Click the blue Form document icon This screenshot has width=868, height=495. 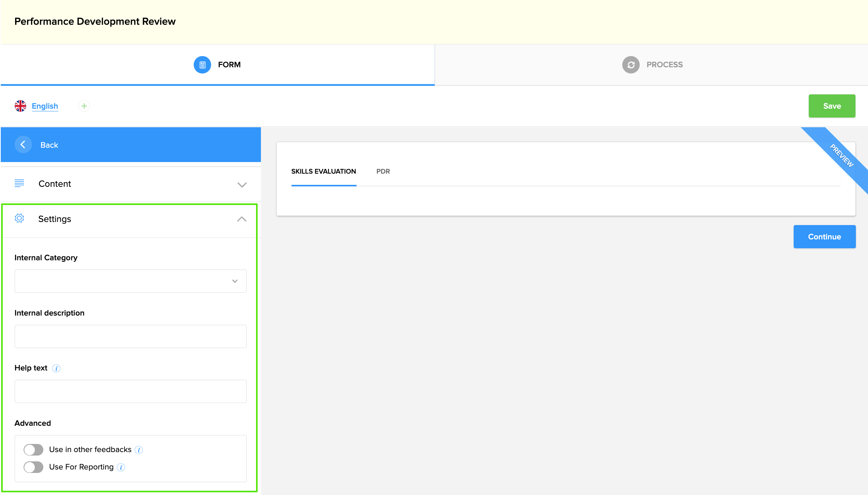[202, 65]
